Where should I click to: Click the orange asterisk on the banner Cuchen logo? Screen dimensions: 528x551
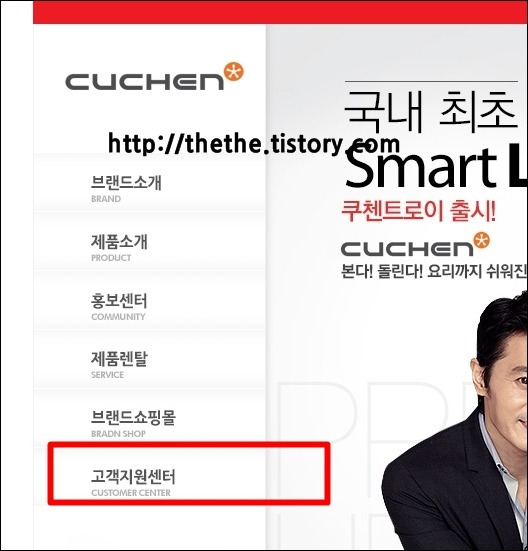point(481,240)
